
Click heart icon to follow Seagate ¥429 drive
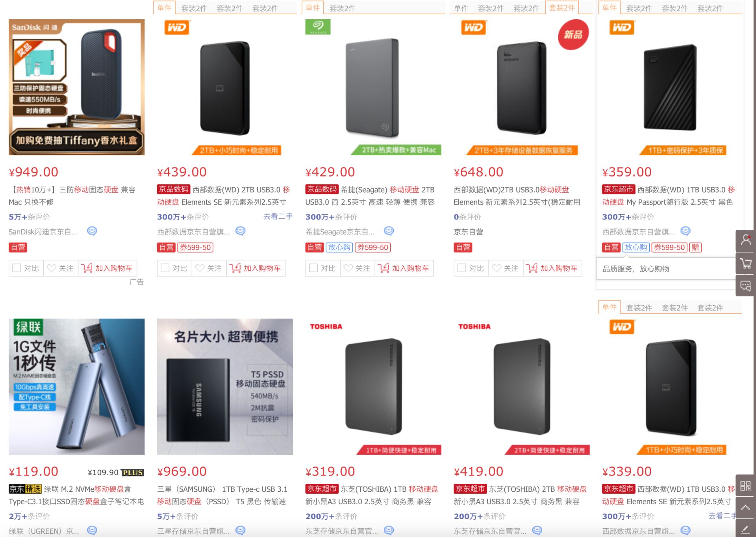click(348, 268)
